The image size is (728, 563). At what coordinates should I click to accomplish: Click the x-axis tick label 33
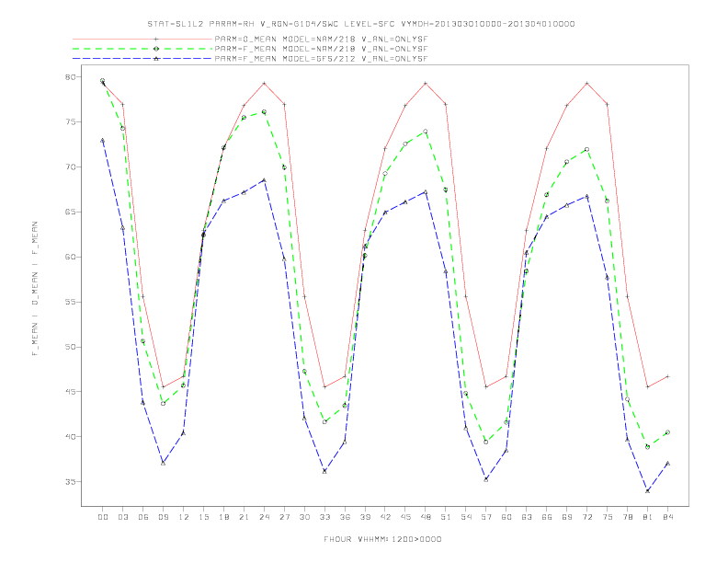pos(324,517)
